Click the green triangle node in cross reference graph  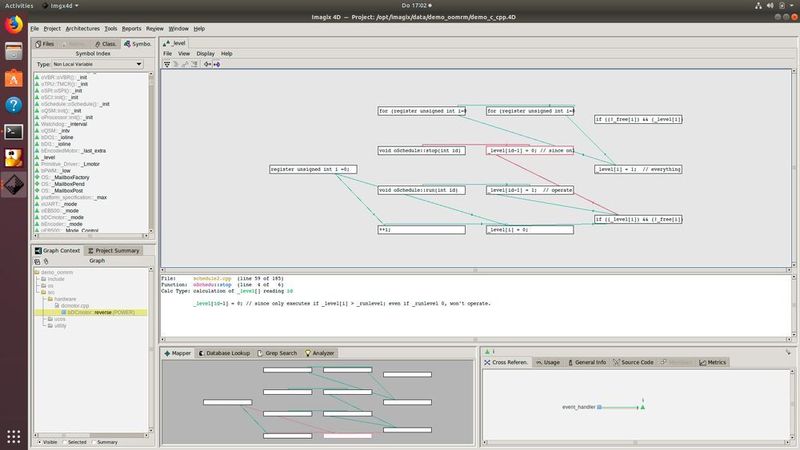[642, 407]
